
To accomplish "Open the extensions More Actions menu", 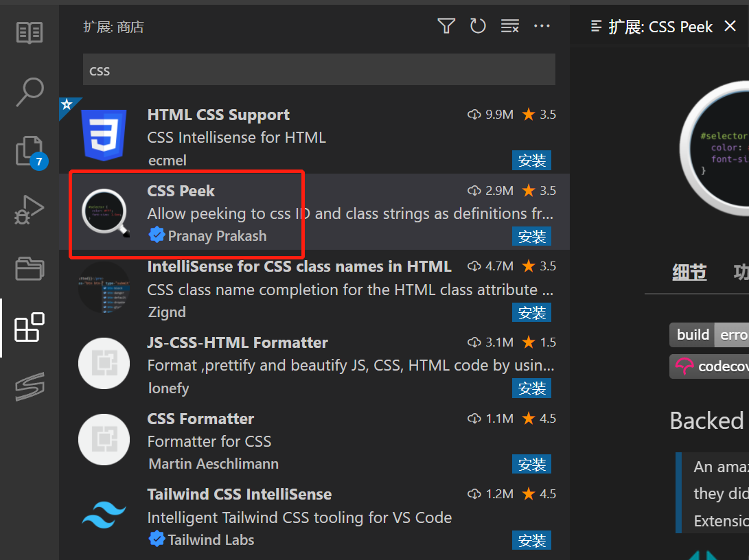I will pyautogui.click(x=542, y=27).
